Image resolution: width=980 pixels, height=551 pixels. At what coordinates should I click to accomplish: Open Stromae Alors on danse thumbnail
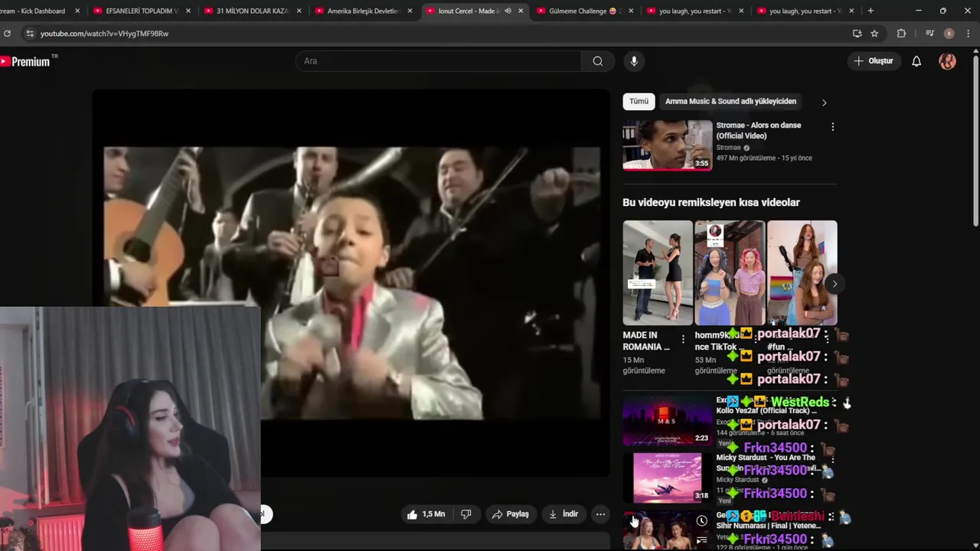[667, 145]
